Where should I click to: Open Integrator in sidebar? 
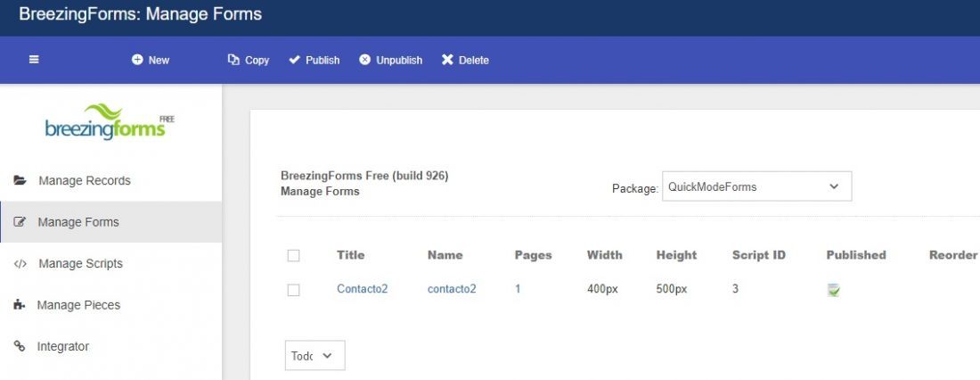tap(110, 346)
